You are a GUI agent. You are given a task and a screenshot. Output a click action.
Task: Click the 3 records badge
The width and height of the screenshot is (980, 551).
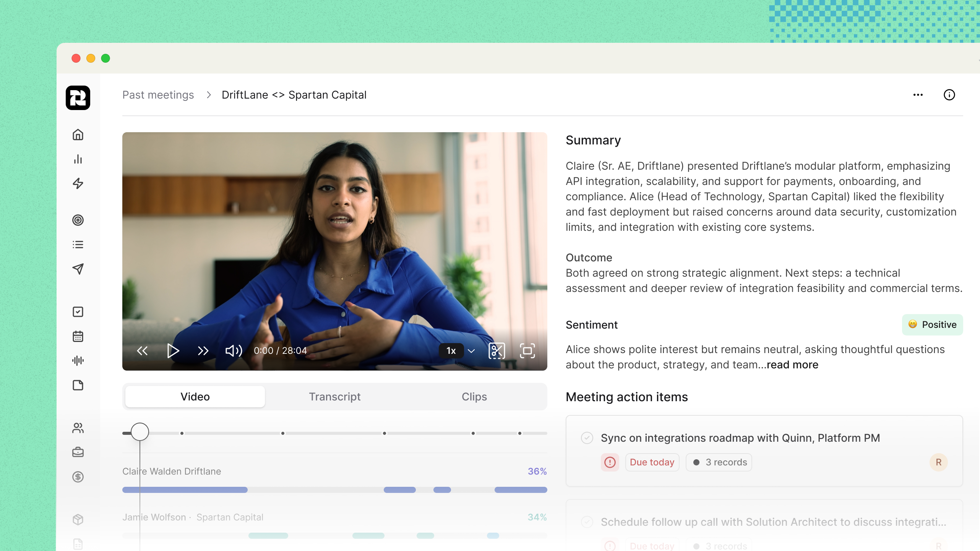pyautogui.click(x=719, y=462)
